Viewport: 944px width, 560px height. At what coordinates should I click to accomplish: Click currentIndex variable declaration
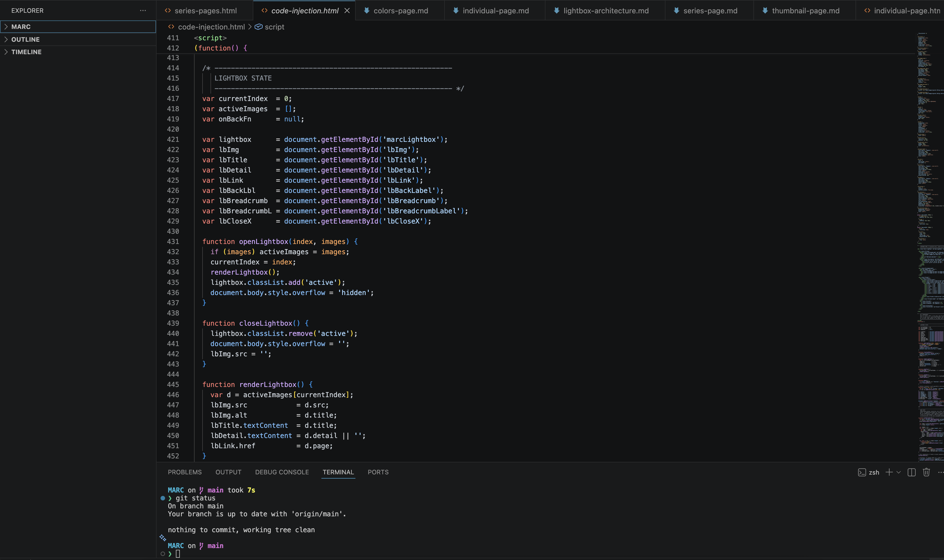[243, 98]
